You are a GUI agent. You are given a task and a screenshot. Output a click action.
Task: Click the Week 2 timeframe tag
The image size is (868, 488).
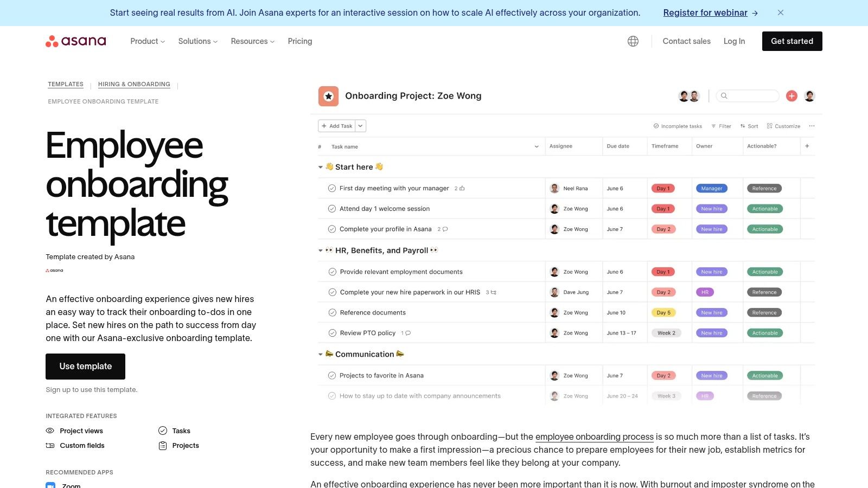pos(666,333)
